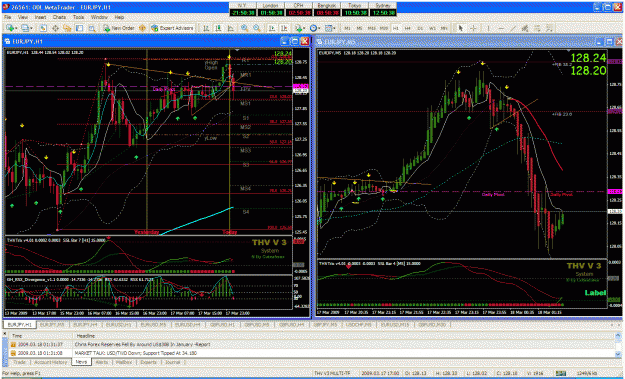Toggle the Expert Advisors button
The image size is (625, 379).
(173, 28)
